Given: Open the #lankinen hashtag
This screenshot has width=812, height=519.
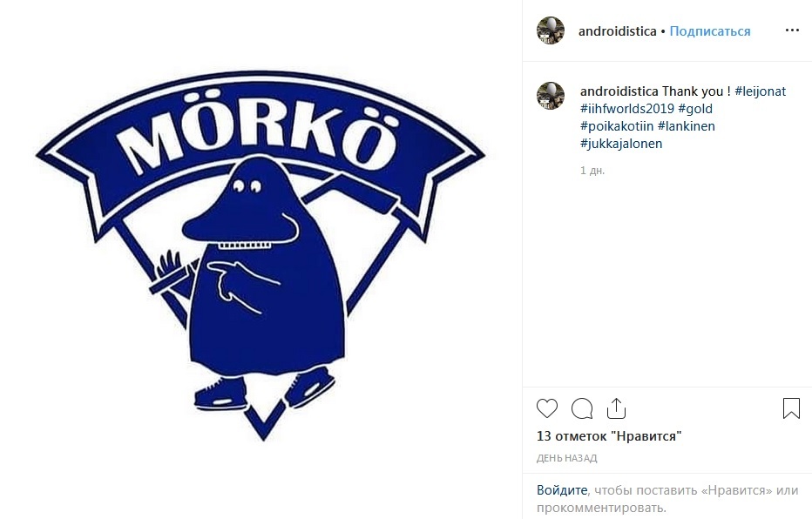Looking at the screenshot, I should click(x=687, y=126).
